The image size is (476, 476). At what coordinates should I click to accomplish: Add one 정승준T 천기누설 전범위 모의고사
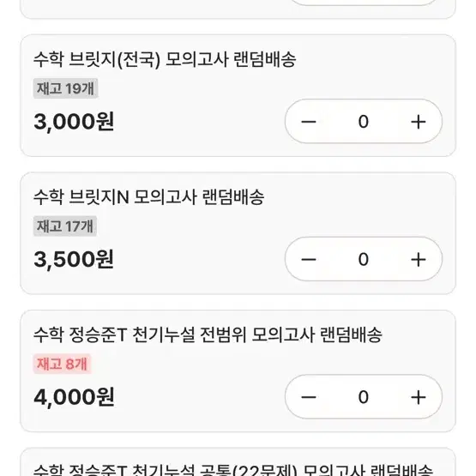pyautogui.click(x=418, y=397)
